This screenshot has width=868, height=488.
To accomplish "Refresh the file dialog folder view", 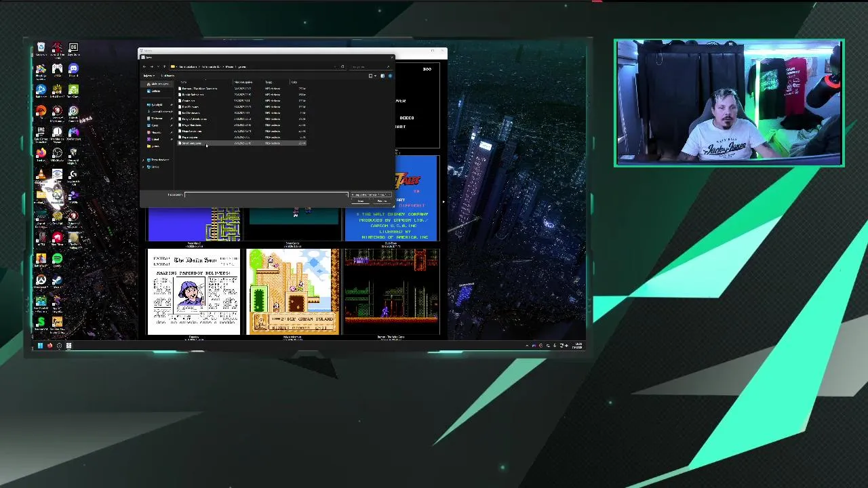I will coord(342,66).
